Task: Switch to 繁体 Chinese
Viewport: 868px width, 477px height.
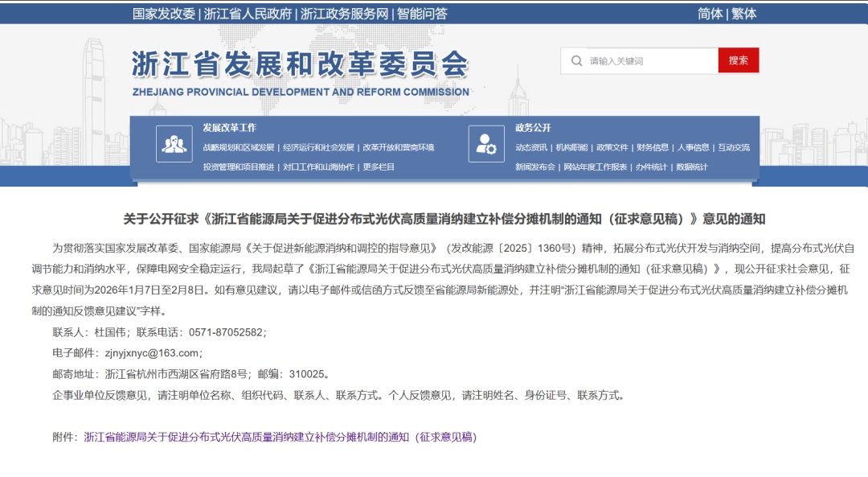Action: click(743, 14)
